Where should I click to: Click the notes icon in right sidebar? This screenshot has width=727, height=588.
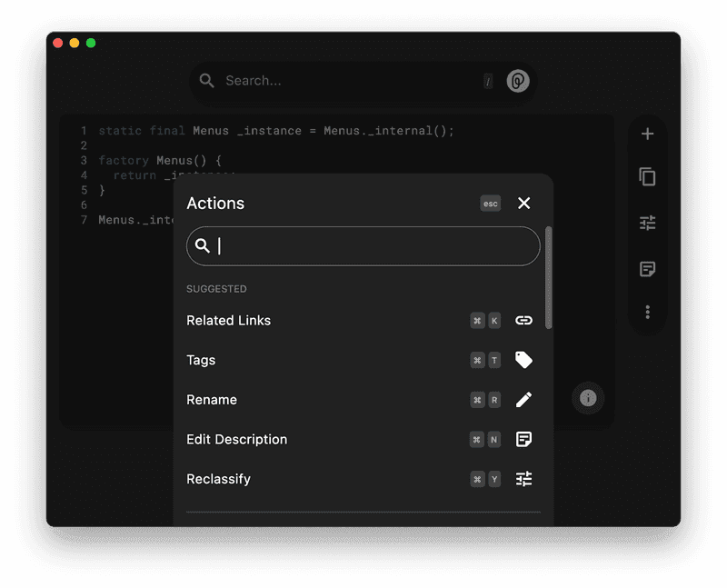(647, 267)
